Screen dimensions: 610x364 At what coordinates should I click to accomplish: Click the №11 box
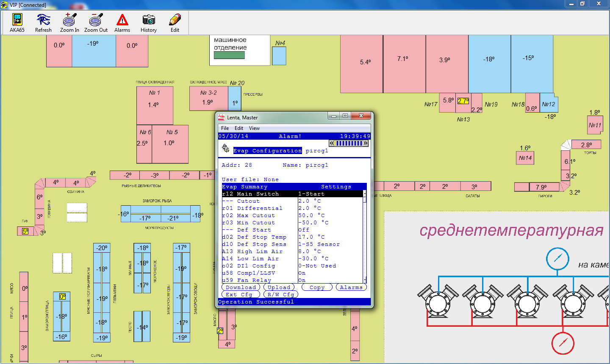point(595,125)
